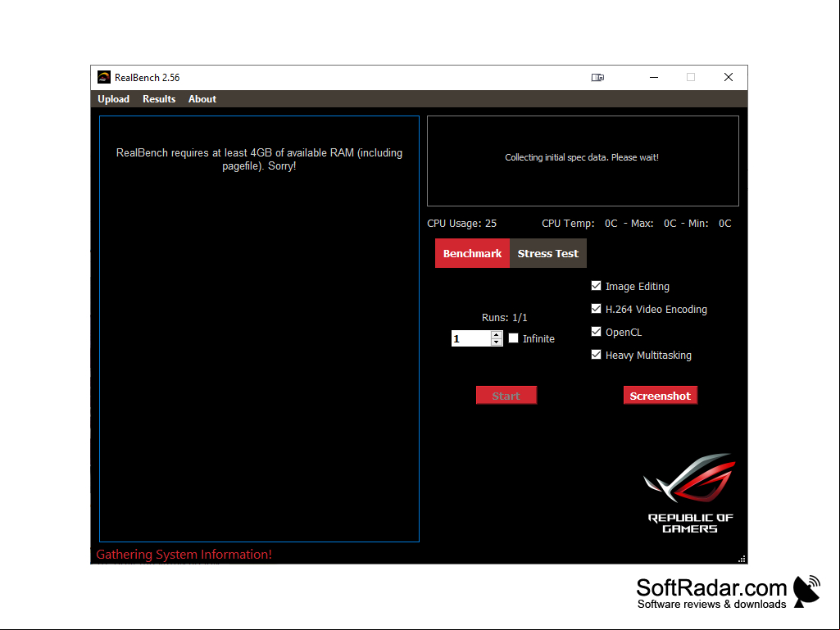Screen dimensions: 840x630
Task: Open the Results menu
Action: click(x=158, y=99)
